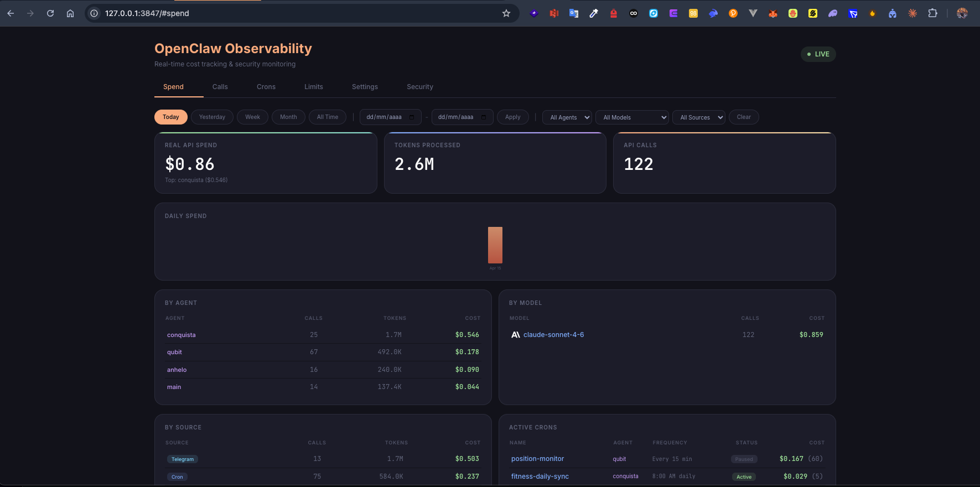Select the Week time range
Image resolution: width=980 pixels, height=487 pixels.
pyautogui.click(x=252, y=117)
